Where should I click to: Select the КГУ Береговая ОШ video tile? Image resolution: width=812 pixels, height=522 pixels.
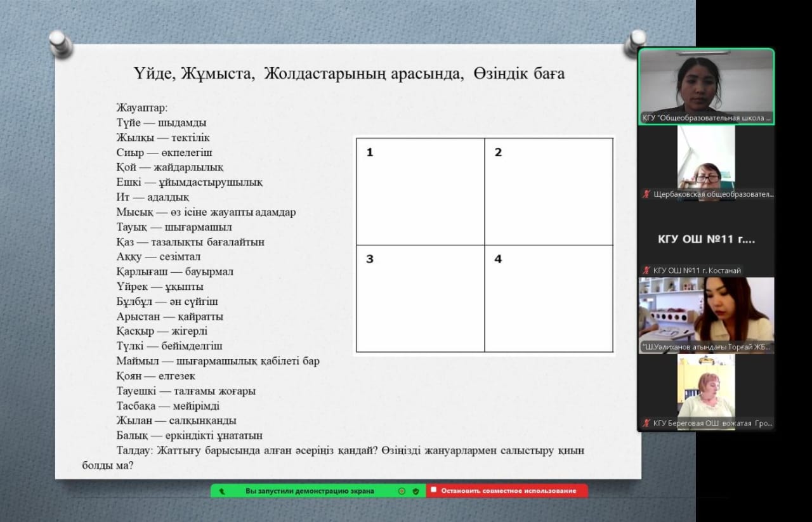[x=706, y=391]
